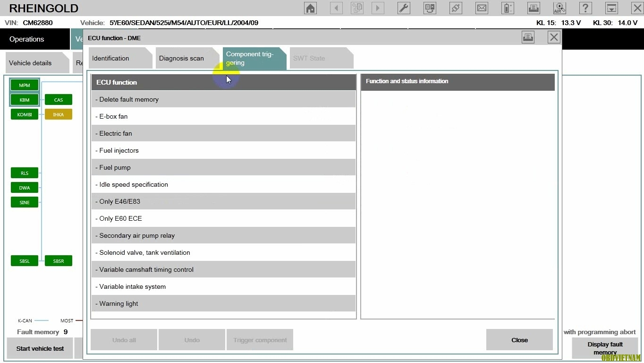Click the SWT State tab
The image size is (644, 363).
(322, 58)
